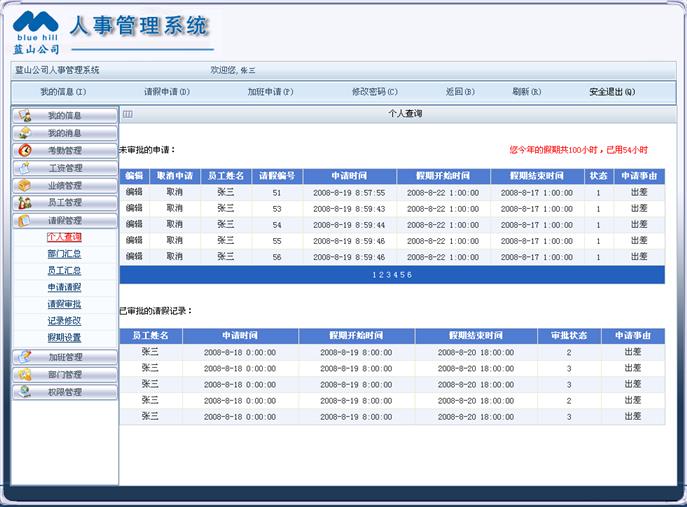Click application time 2008-8-19 8:59:43
The height and width of the screenshot is (507, 687).
[x=349, y=209]
